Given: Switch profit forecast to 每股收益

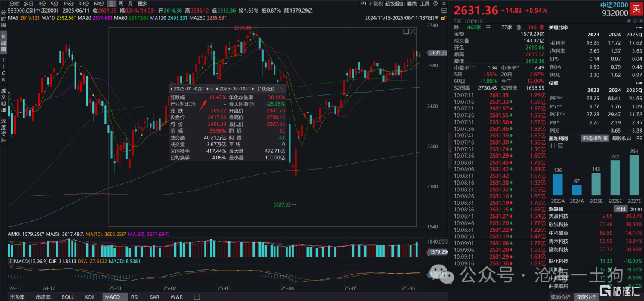Looking at the screenshot, I should click(x=621, y=138).
